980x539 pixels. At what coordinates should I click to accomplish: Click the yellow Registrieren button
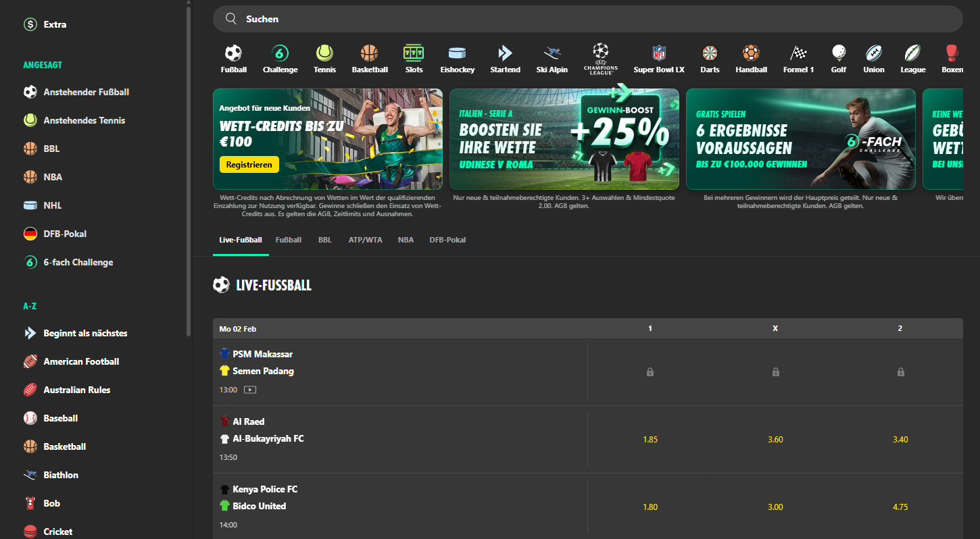(249, 164)
